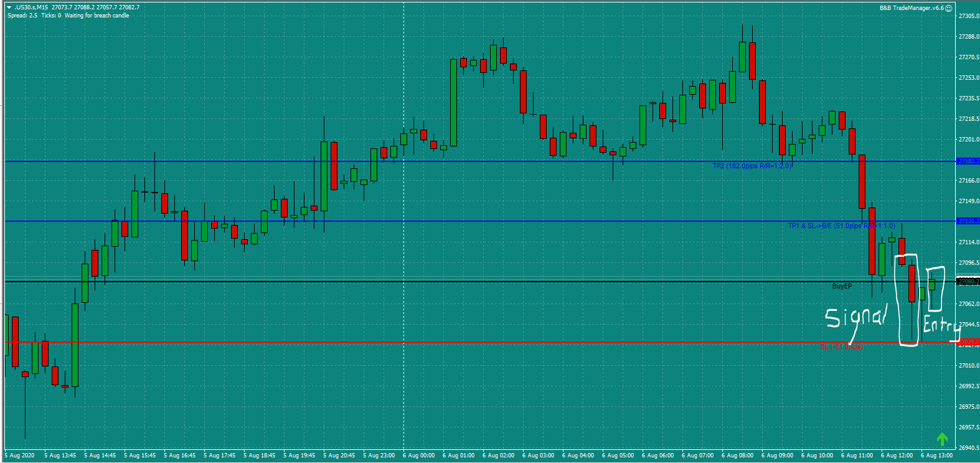Click the '6 Aug 02:00' time axis label

[x=499, y=456]
